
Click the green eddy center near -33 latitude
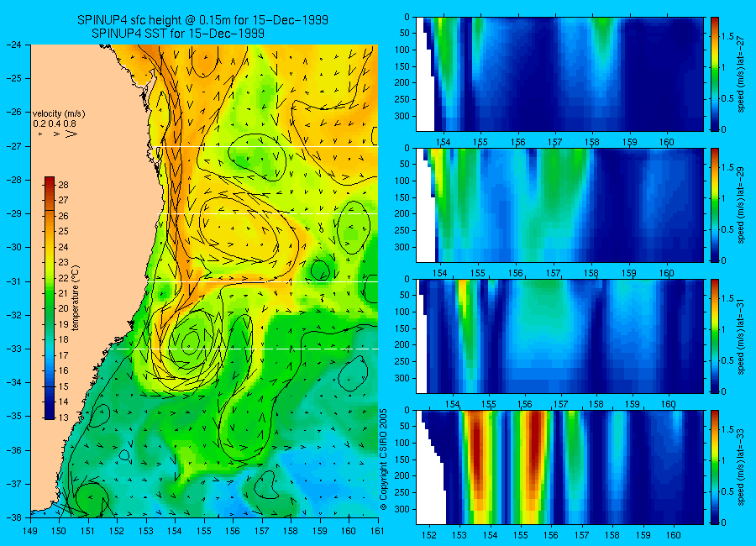(191, 342)
